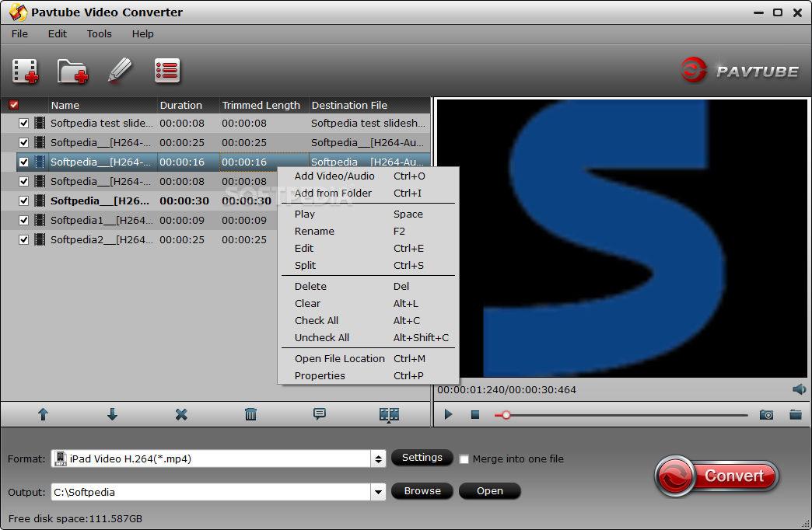Uncheck checkbox of first 00:00:25 row

click(x=23, y=142)
